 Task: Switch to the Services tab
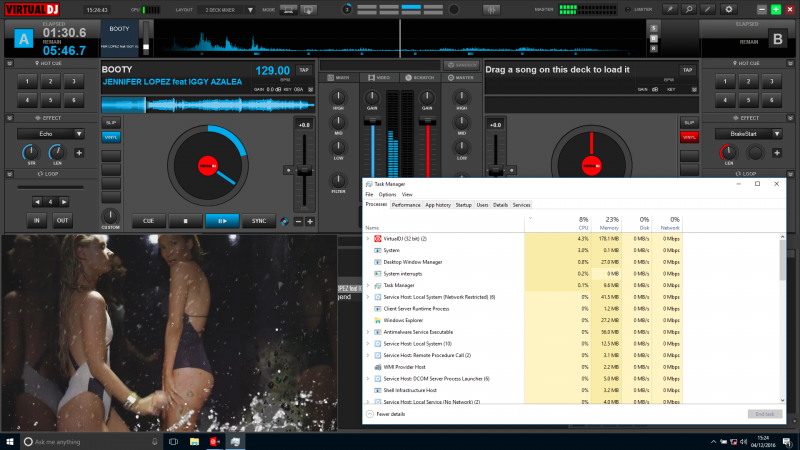point(521,205)
